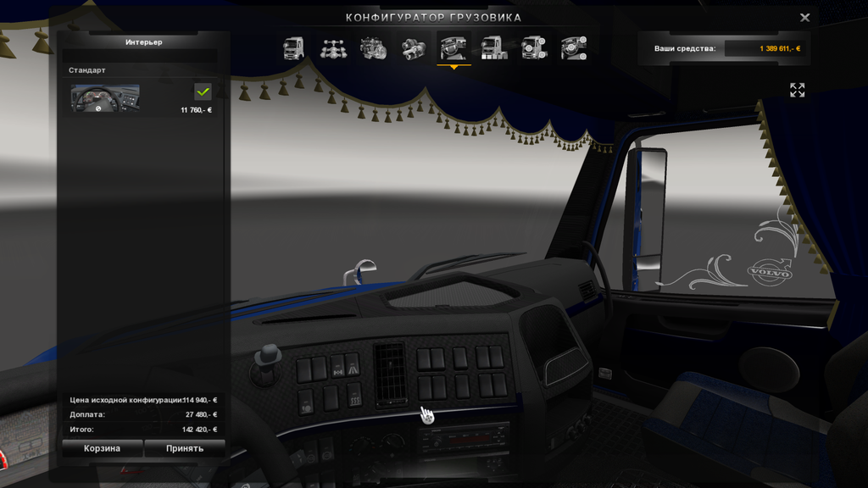
Task: Click the Стандарт section label
Action: click(x=87, y=70)
